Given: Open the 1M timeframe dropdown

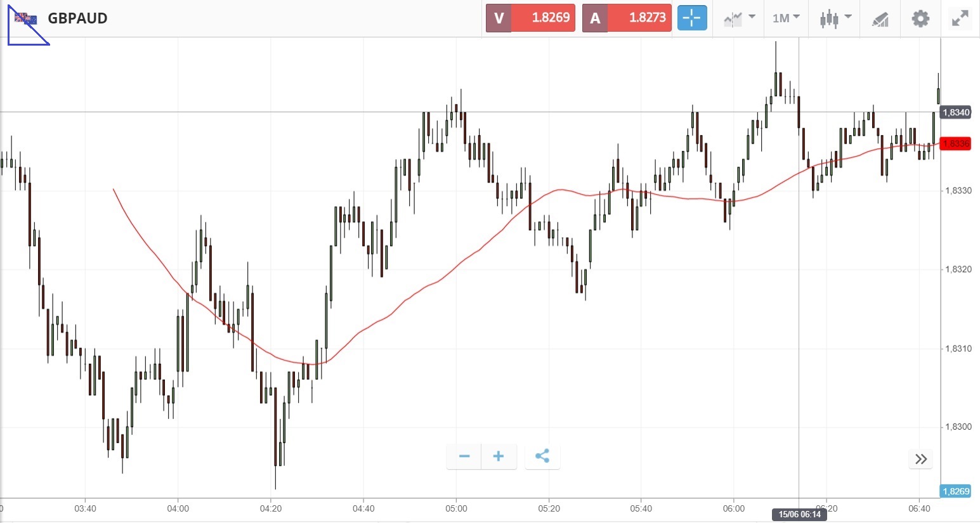Looking at the screenshot, I should point(786,18).
